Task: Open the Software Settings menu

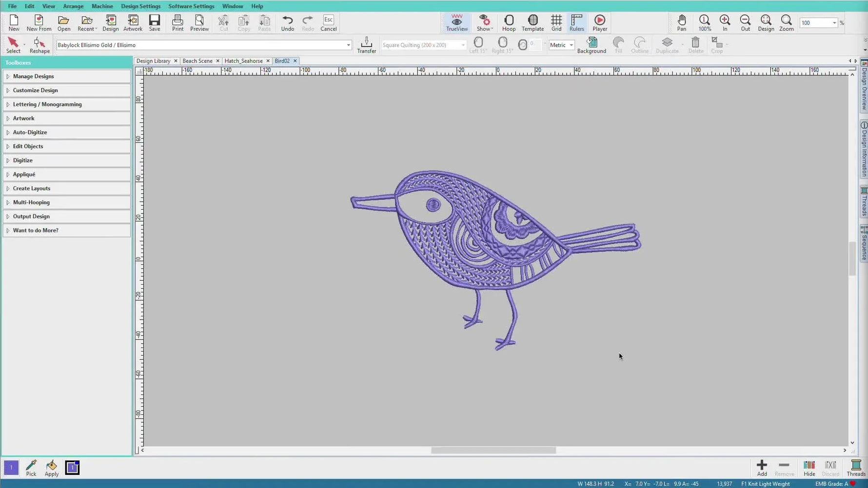Action: [191, 6]
